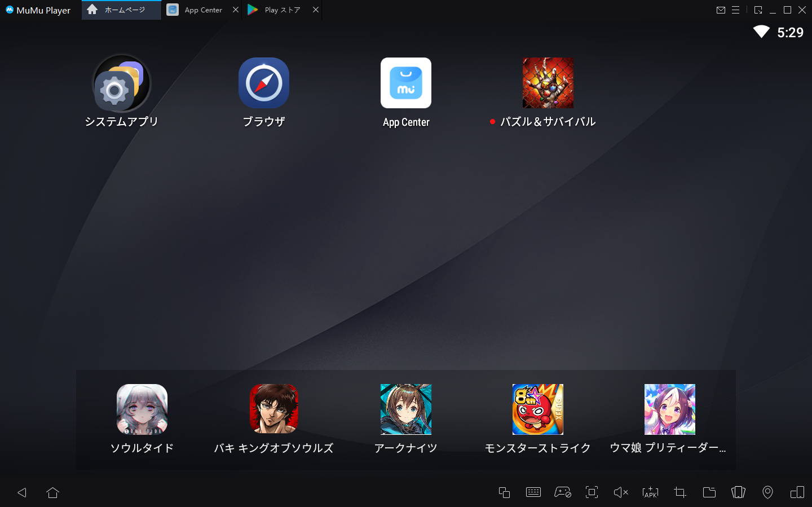This screenshot has width=812, height=507.
Task: Click the モンスターストライク label text
Action: click(x=538, y=448)
